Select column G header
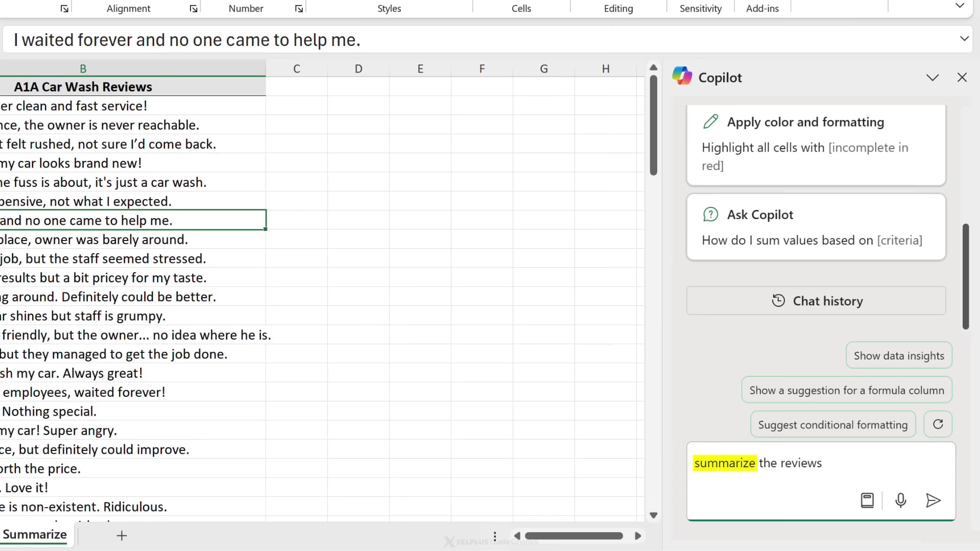 click(544, 69)
